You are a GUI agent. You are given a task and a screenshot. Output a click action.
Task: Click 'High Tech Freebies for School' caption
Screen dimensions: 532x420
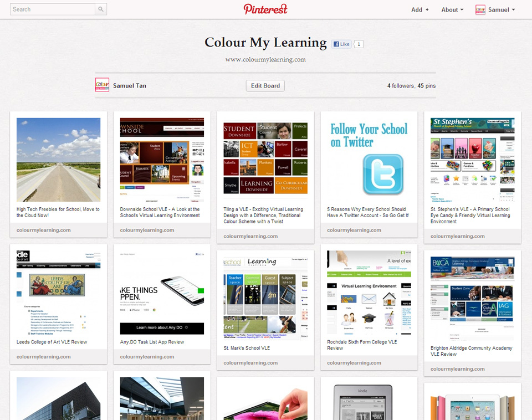(58, 212)
